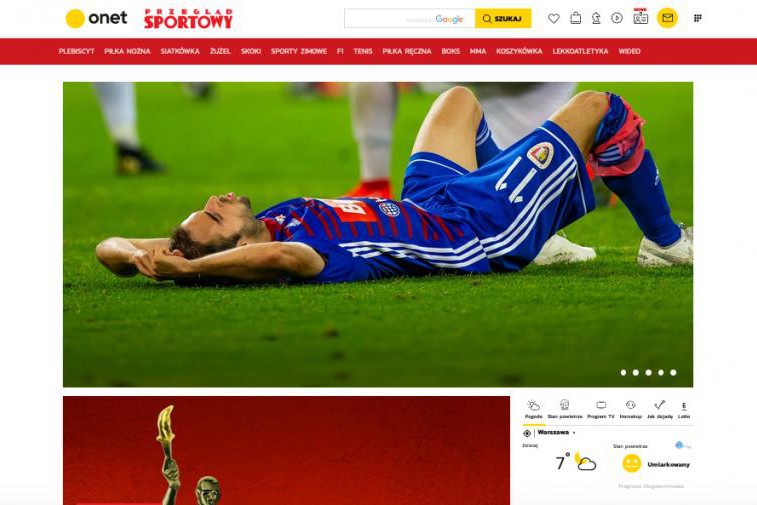Open the yellow mail envelope icon
The width and height of the screenshot is (757, 505).
coord(667,18)
